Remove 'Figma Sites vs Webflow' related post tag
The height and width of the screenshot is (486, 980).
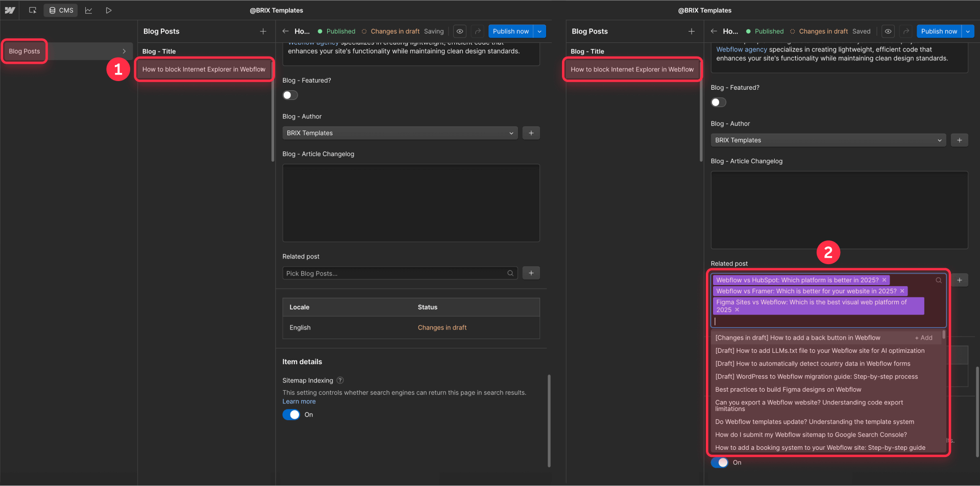point(737,310)
